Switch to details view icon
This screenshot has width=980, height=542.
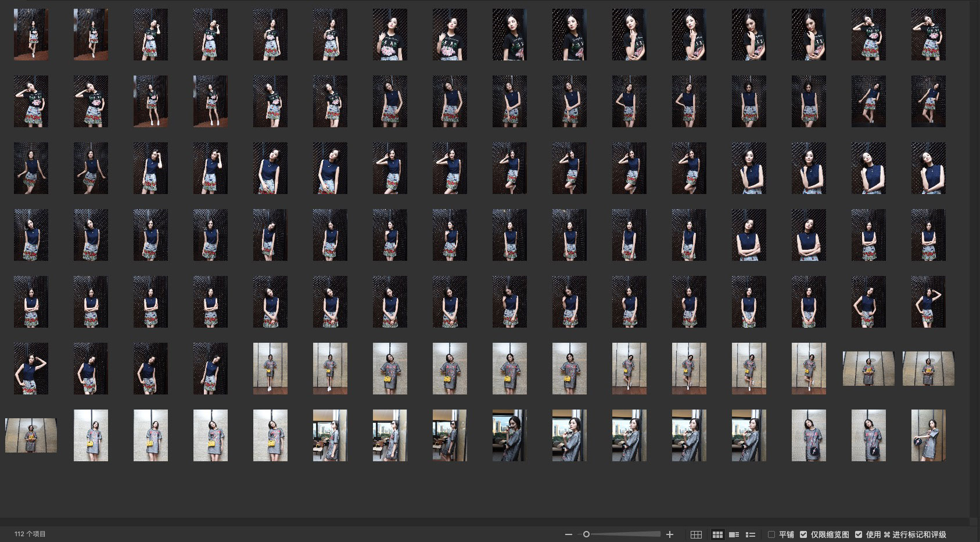pos(734,534)
